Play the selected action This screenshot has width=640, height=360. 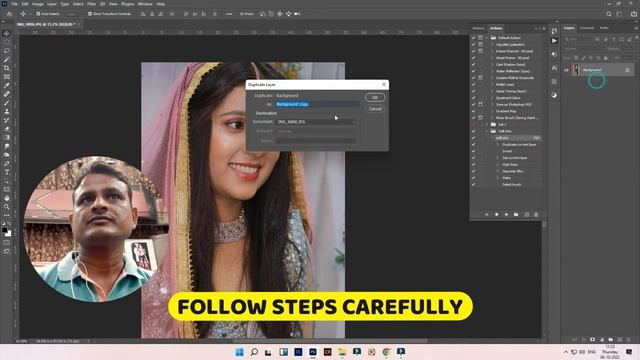507,214
